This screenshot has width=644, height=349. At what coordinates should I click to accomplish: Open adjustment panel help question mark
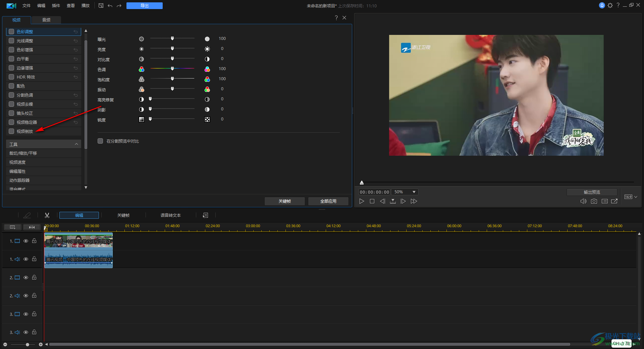(336, 18)
